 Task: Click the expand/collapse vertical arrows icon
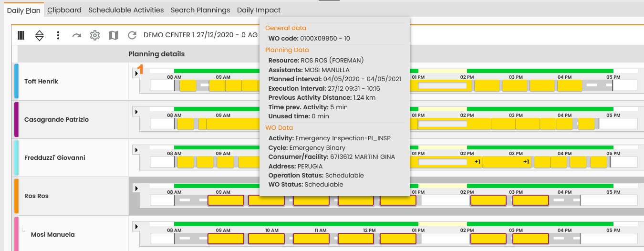click(40, 35)
